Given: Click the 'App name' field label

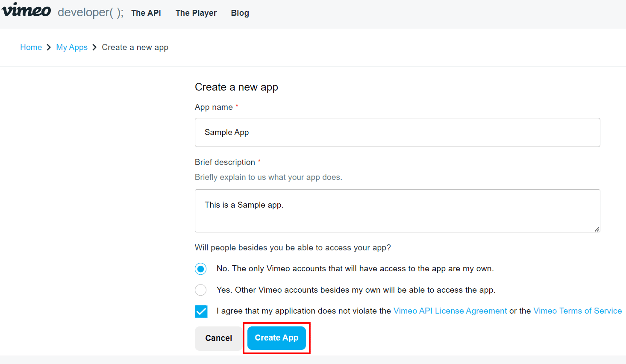Looking at the screenshot, I should 214,107.
